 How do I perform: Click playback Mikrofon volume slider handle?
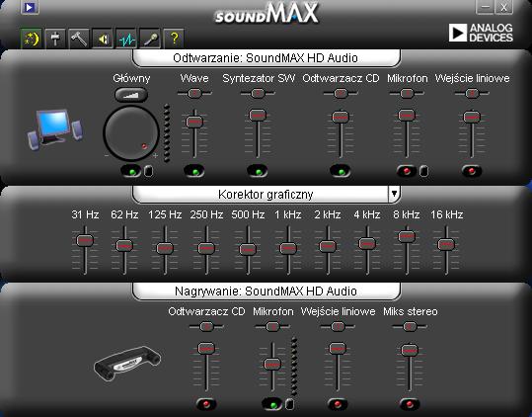pyautogui.click(x=407, y=115)
